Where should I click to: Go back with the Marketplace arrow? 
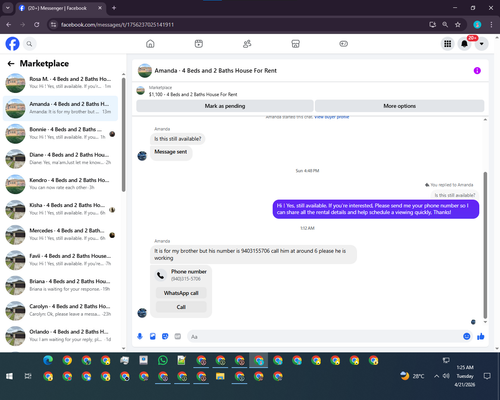11,63
